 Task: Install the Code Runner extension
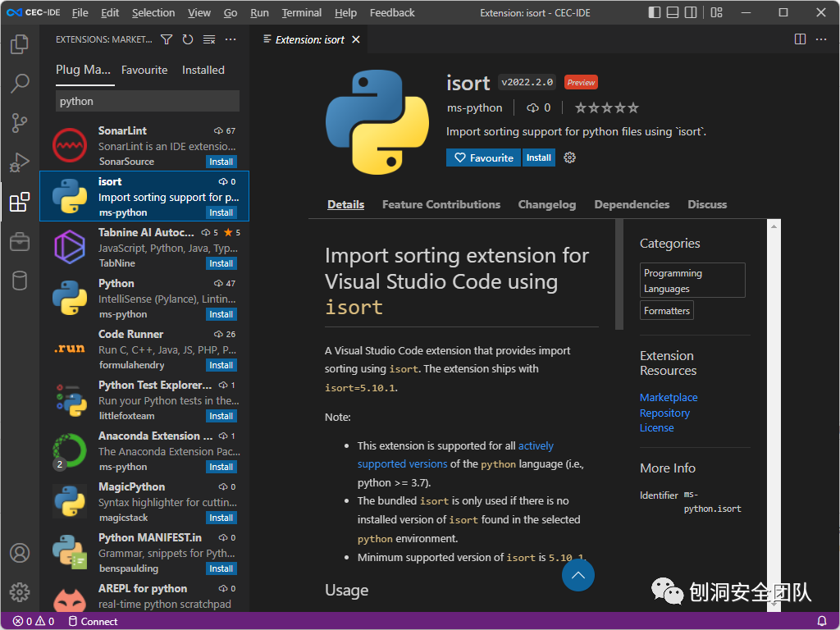[221, 365]
